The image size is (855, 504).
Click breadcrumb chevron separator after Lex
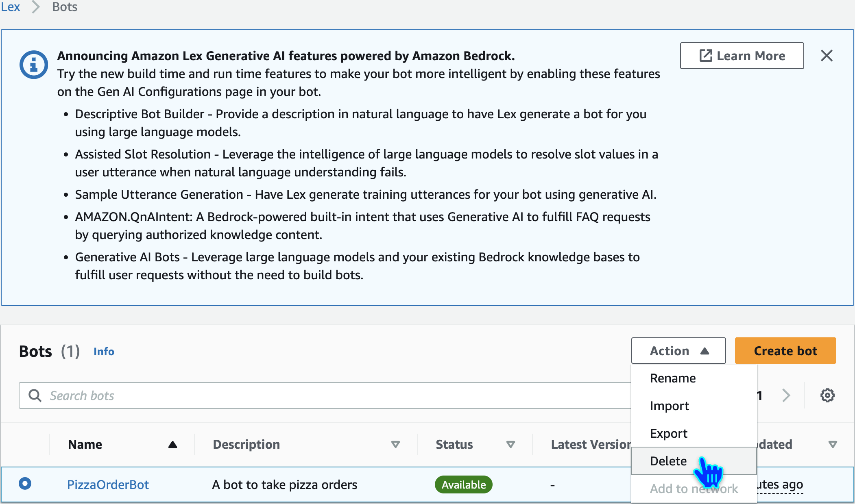pyautogui.click(x=36, y=7)
